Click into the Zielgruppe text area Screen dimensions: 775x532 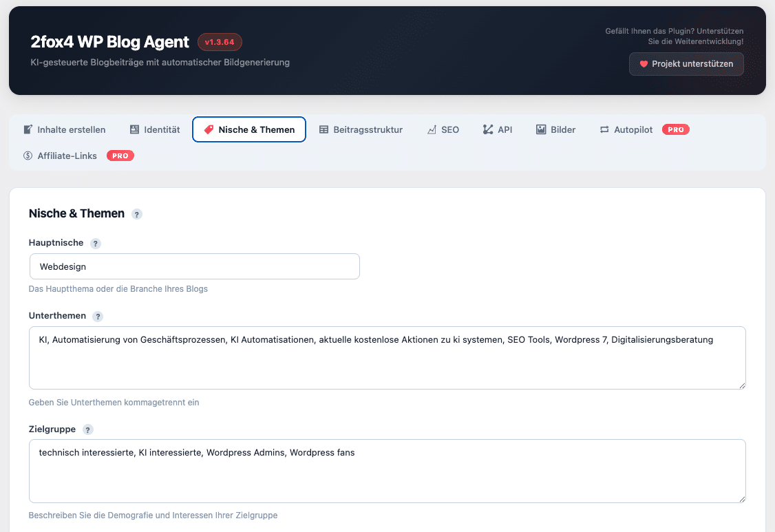coord(387,471)
